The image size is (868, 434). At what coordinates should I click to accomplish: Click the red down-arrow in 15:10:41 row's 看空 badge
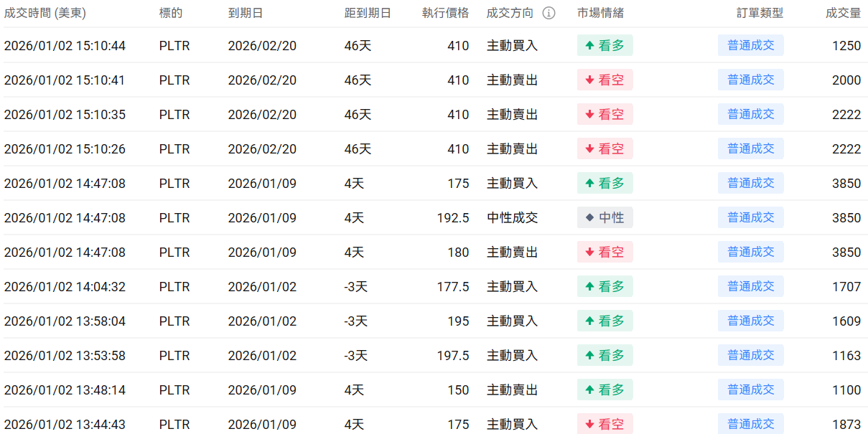pos(589,80)
